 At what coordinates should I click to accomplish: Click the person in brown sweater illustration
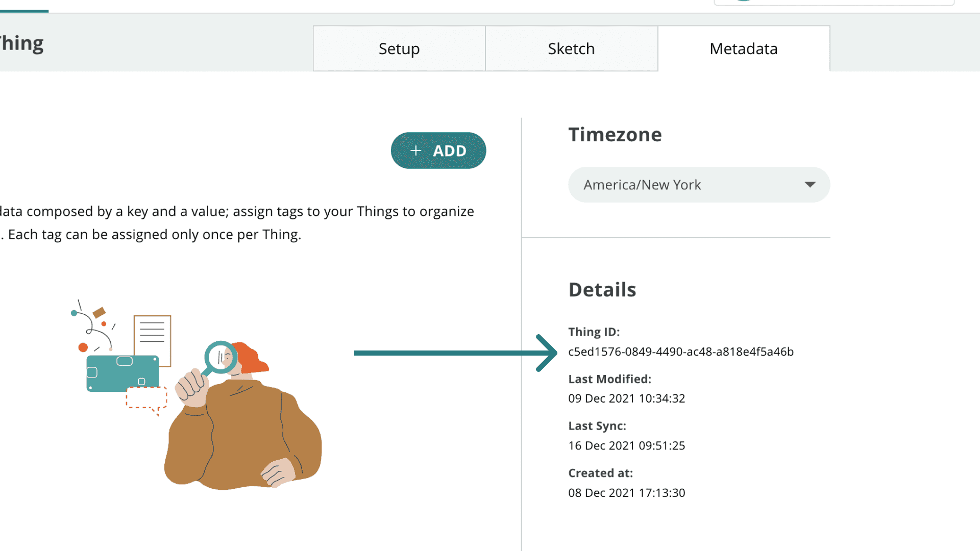click(x=245, y=434)
